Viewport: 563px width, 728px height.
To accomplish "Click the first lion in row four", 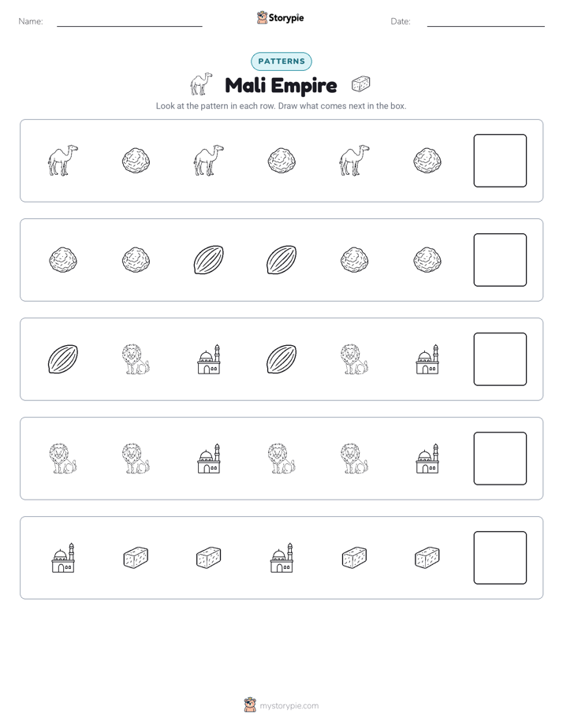I will click(63, 459).
